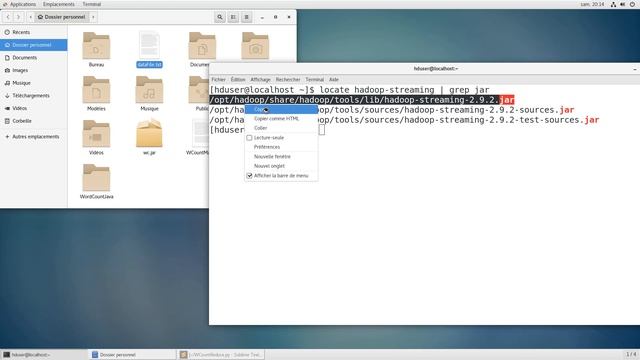The height and width of the screenshot is (360, 640).
Task: Open the Bureau folder
Action: pyautogui.click(x=96, y=46)
